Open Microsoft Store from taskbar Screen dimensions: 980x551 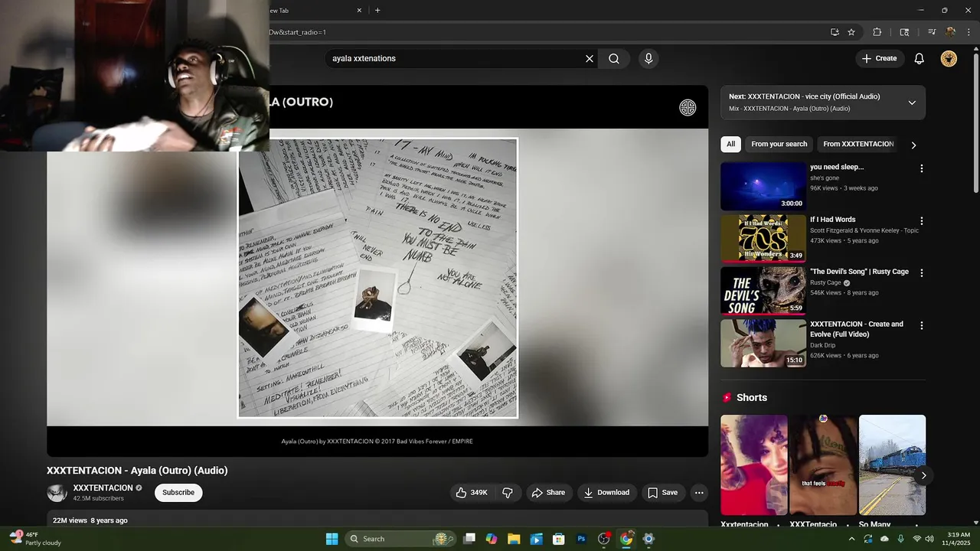[x=559, y=539]
